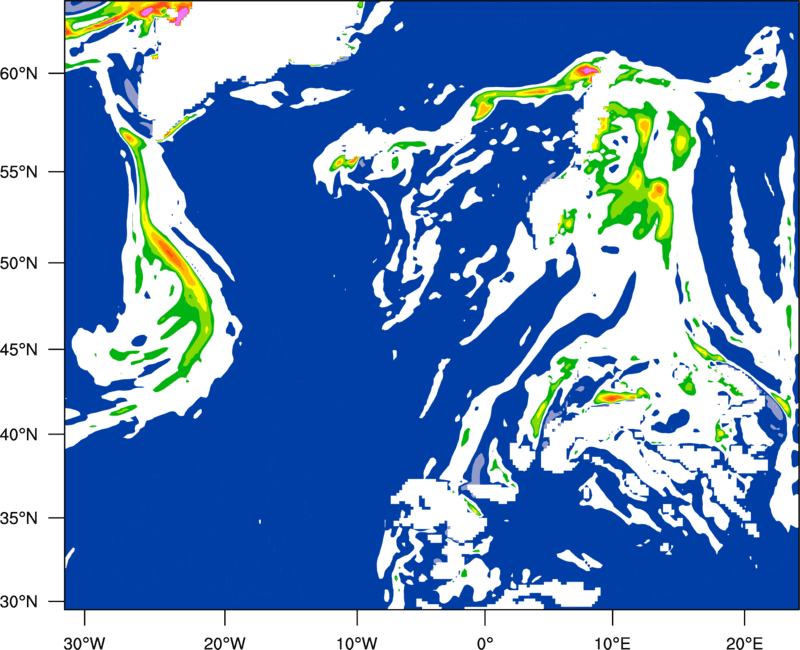Click the 0° longitude label
This screenshot has width=800, height=650.
coord(485,643)
